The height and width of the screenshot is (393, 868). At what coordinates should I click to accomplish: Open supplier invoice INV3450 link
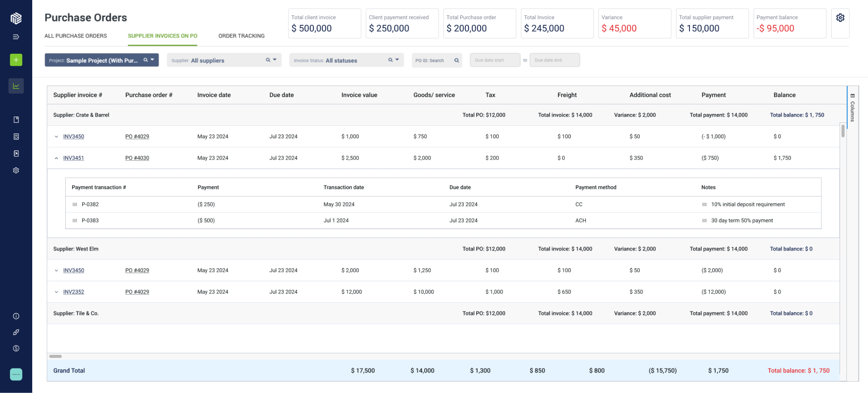(x=73, y=136)
